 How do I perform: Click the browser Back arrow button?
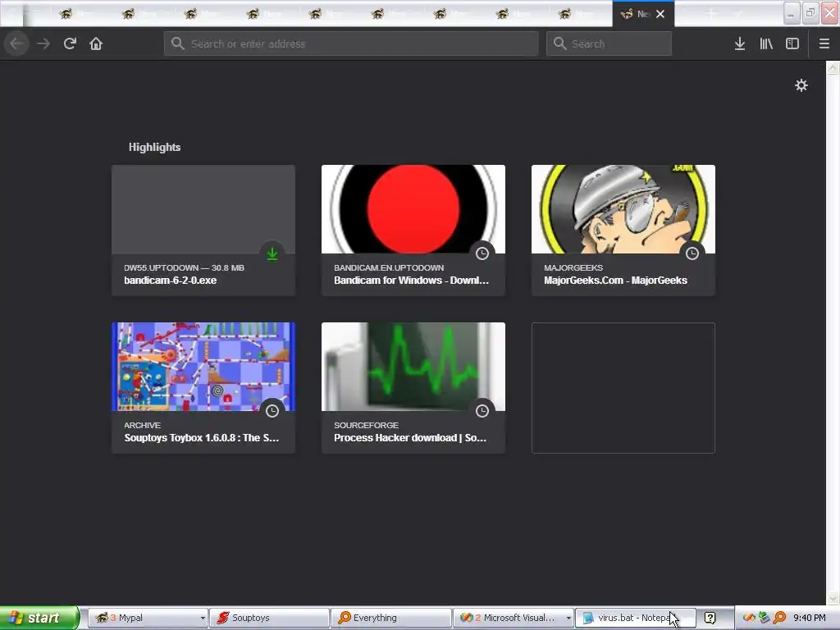coord(17,44)
